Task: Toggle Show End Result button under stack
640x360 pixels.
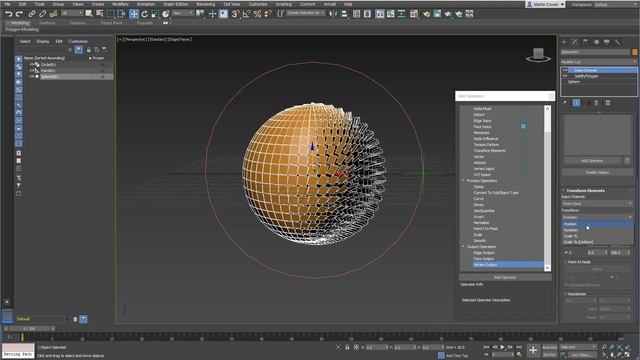Action: point(576,103)
